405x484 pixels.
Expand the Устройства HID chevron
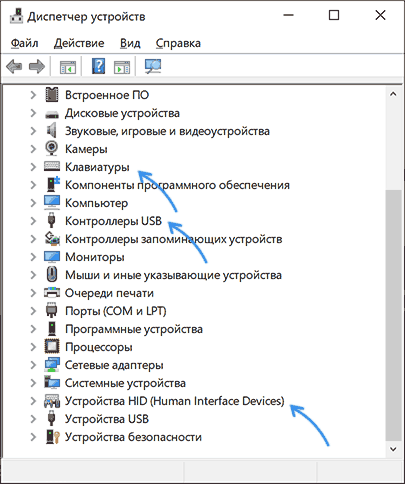tap(33, 401)
